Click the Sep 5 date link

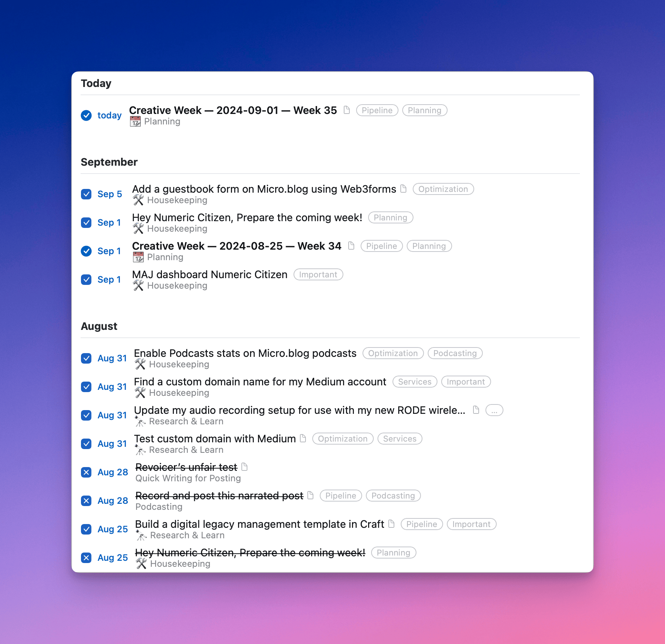coord(110,194)
